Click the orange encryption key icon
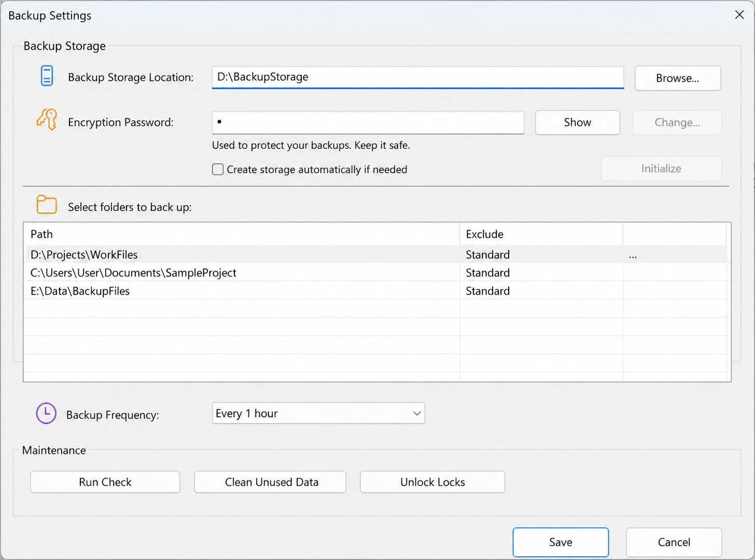Screen dimensions: 755x560 [47, 119]
